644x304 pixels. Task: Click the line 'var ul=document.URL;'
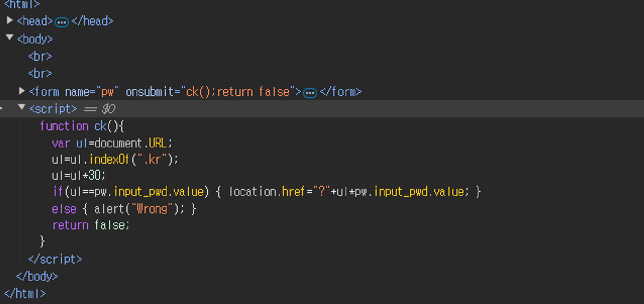[x=112, y=143]
